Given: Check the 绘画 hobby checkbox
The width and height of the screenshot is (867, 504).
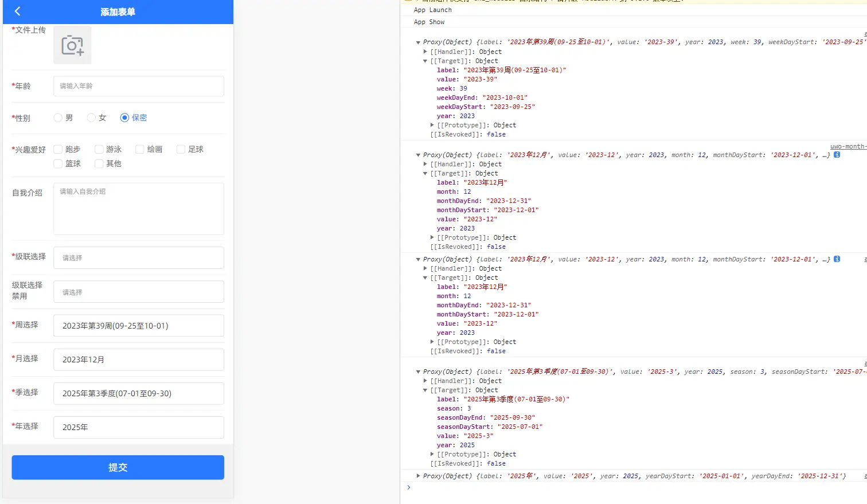Looking at the screenshot, I should [139, 149].
